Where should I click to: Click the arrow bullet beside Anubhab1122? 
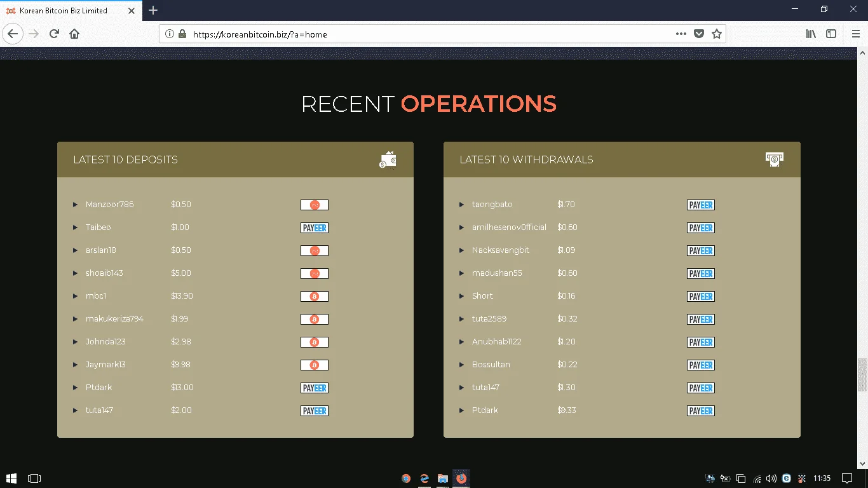tap(461, 342)
